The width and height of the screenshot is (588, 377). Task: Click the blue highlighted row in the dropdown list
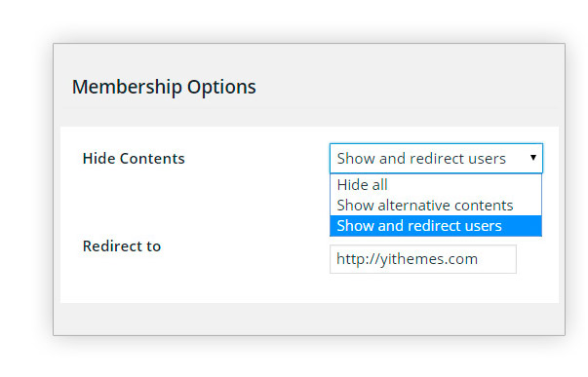tap(436, 226)
